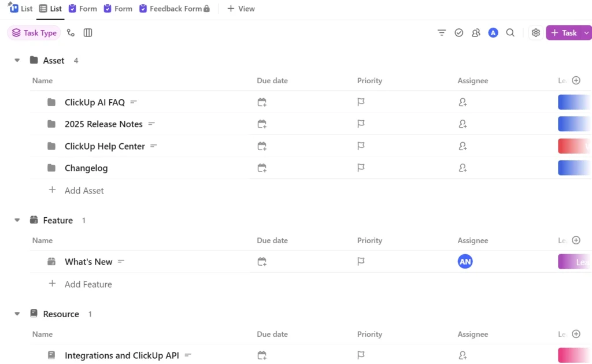The height and width of the screenshot is (364, 592).
Task: Assign someone to Integrations and ClickUp API
Action: [x=462, y=355]
